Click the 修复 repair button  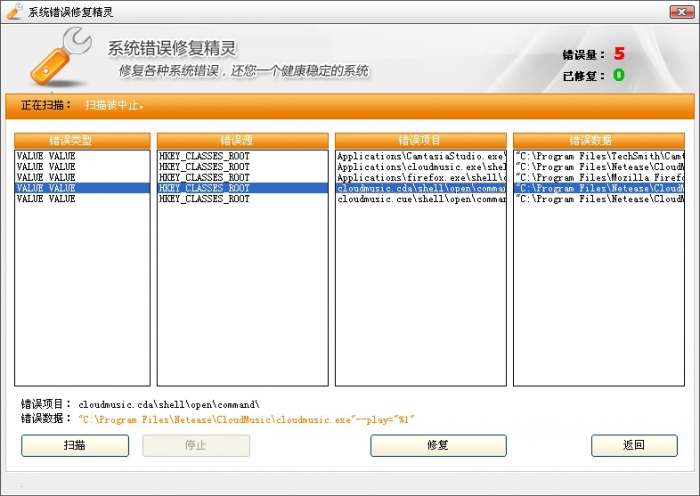click(438, 445)
